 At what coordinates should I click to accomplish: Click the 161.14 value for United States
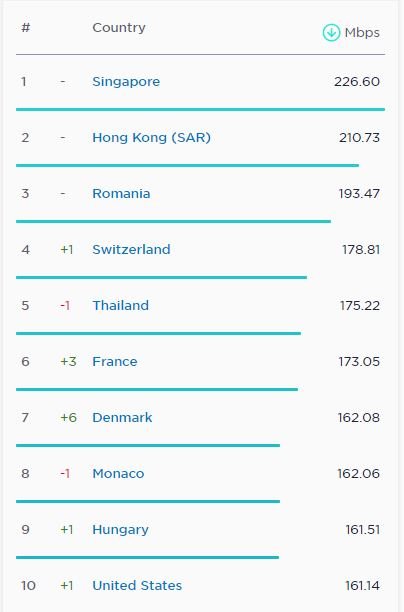[x=362, y=585]
